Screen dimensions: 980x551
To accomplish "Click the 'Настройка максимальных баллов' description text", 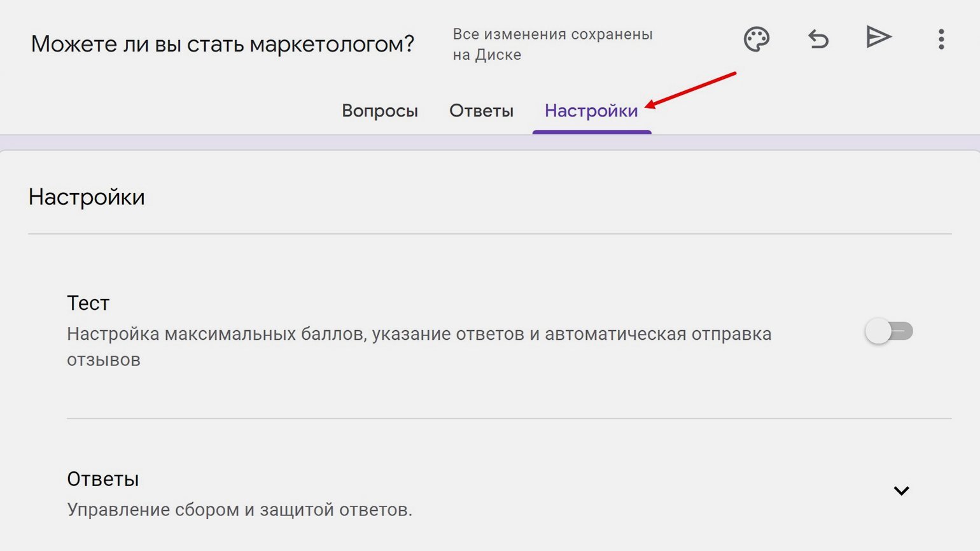I will pyautogui.click(x=419, y=347).
